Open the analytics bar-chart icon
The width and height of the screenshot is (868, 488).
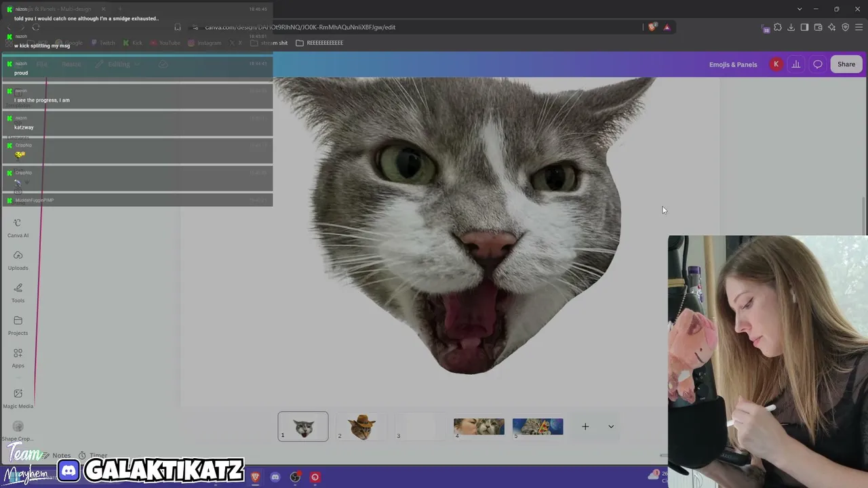click(x=796, y=64)
